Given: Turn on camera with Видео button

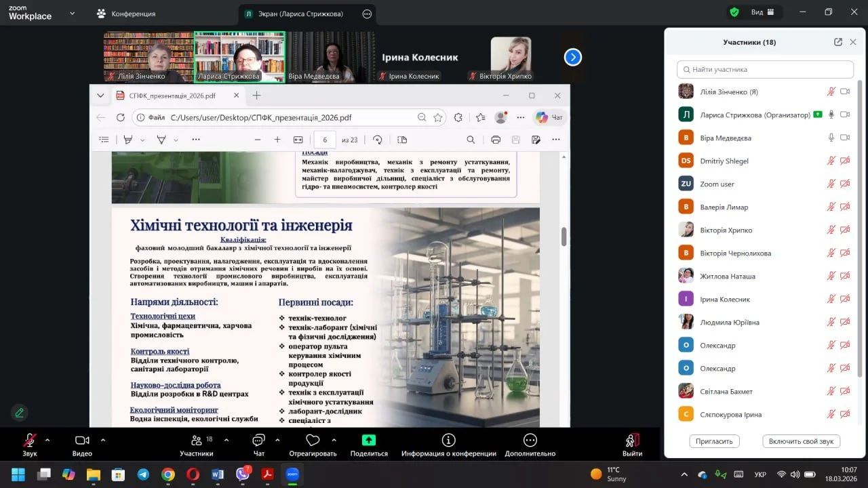Looking at the screenshot, I should (x=82, y=445).
